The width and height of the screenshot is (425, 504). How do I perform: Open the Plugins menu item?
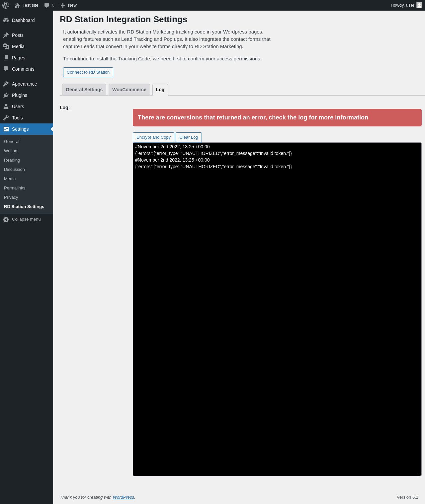point(27,95)
